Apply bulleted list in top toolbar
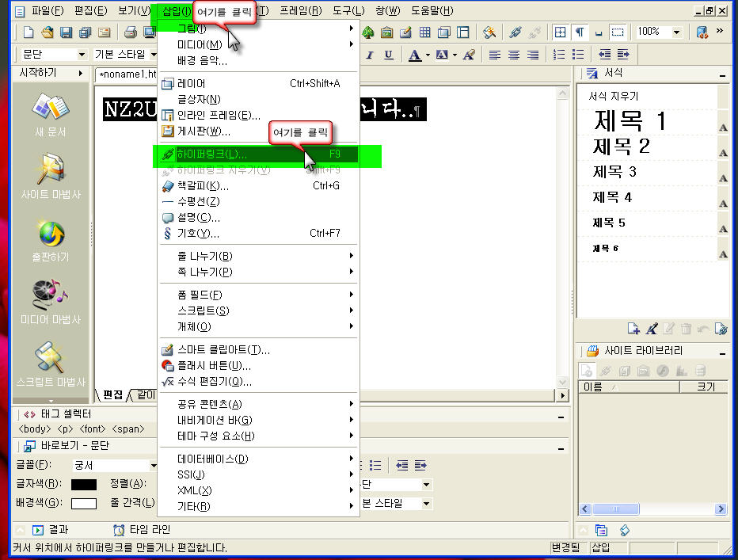Image resolution: width=738 pixels, height=560 pixels. pos(578,55)
